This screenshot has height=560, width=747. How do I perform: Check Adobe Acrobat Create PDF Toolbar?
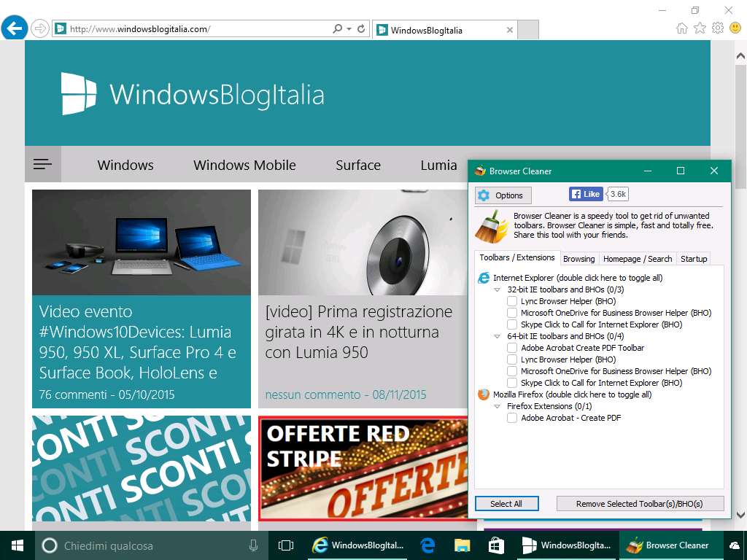click(x=512, y=348)
